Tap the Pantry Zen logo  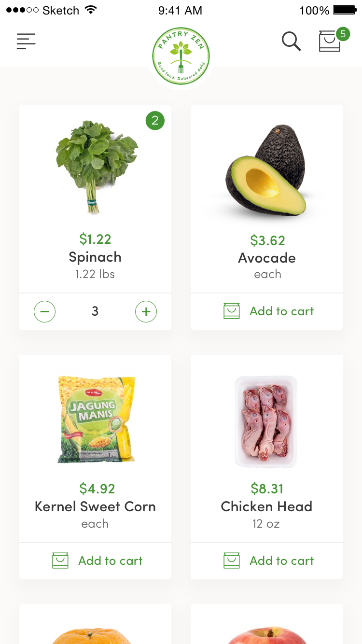(181, 56)
